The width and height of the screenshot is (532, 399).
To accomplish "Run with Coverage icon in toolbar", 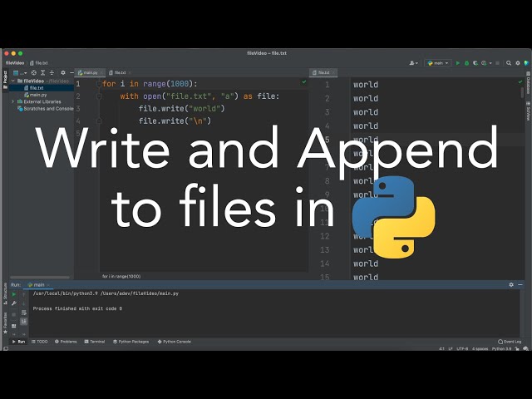I will point(475,63).
